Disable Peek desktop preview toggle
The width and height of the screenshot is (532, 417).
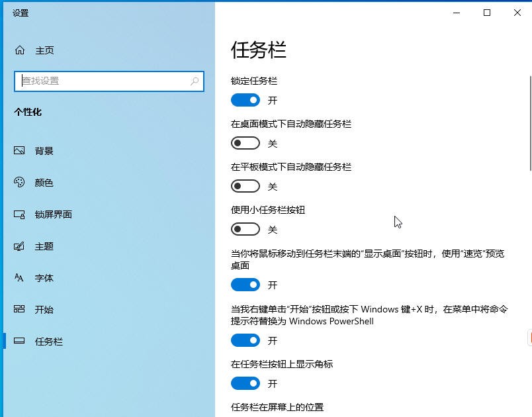245,285
